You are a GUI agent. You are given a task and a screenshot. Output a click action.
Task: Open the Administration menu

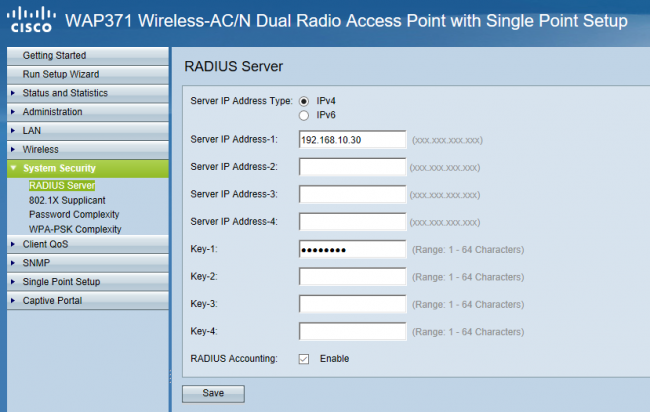[x=88, y=112]
